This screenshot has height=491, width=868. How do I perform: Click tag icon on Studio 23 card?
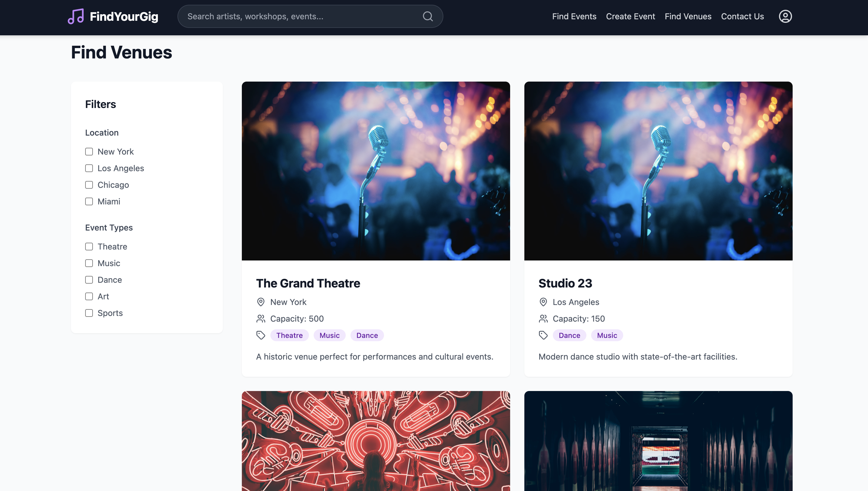pos(543,335)
